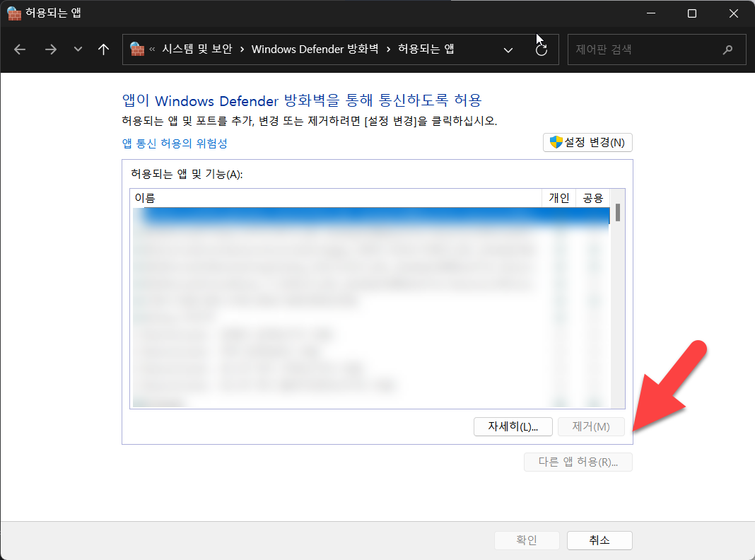Open 자세히(L)... details button
The image size is (755, 560).
point(513,426)
